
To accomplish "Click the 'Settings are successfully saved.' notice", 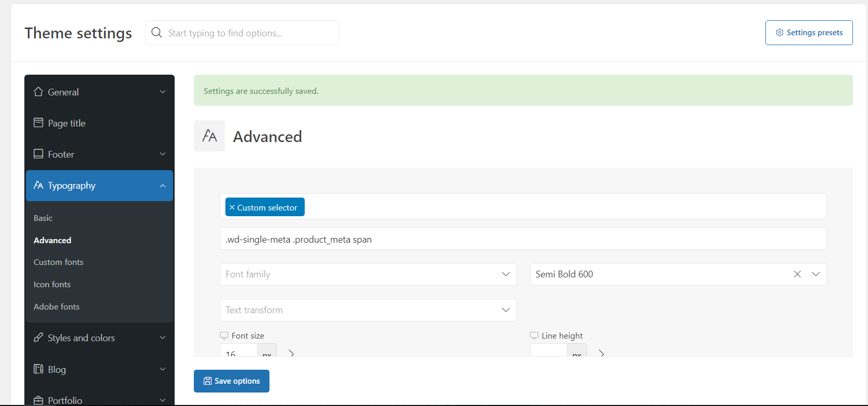I will pyautogui.click(x=523, y=90).
